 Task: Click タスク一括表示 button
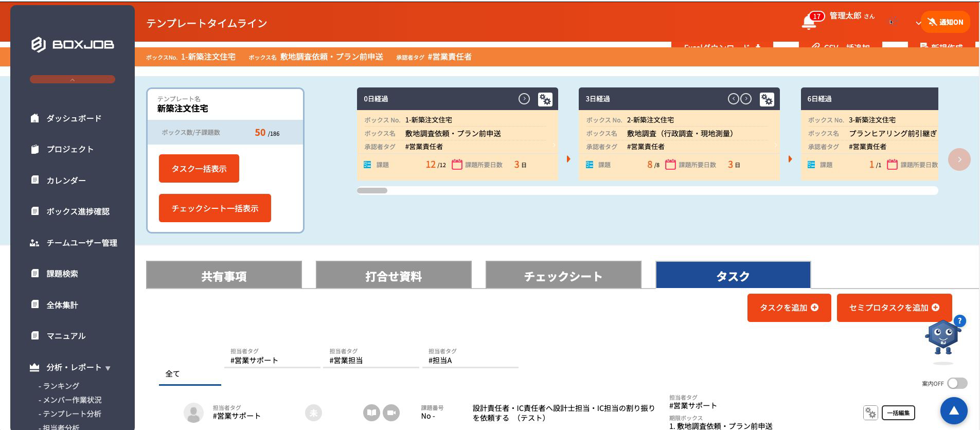[x=199, y=169]
